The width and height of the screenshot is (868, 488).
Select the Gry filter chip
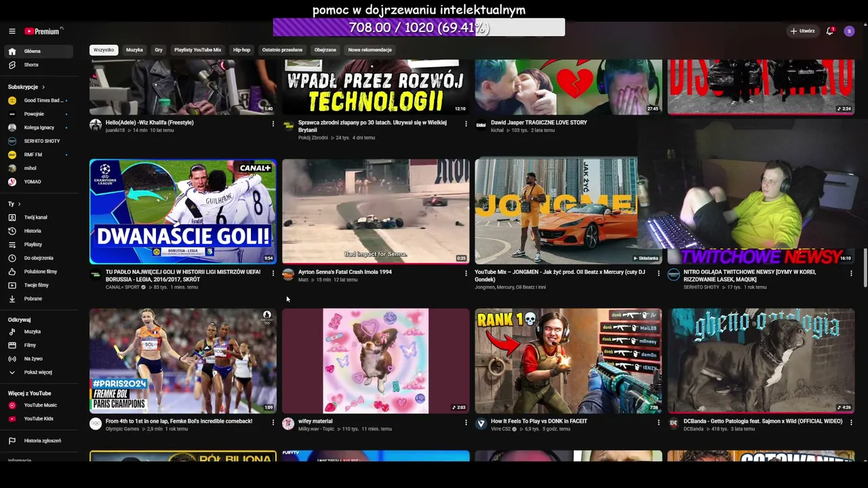point(159,50)
